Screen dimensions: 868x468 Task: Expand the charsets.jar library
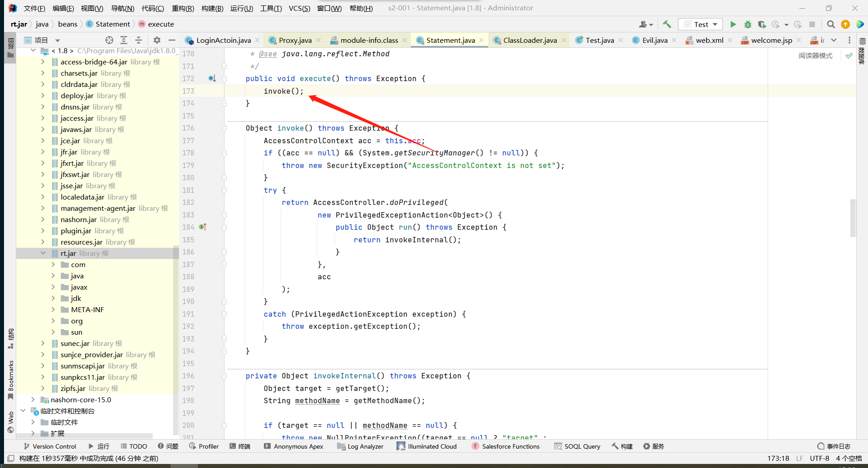tap(43, 73)
